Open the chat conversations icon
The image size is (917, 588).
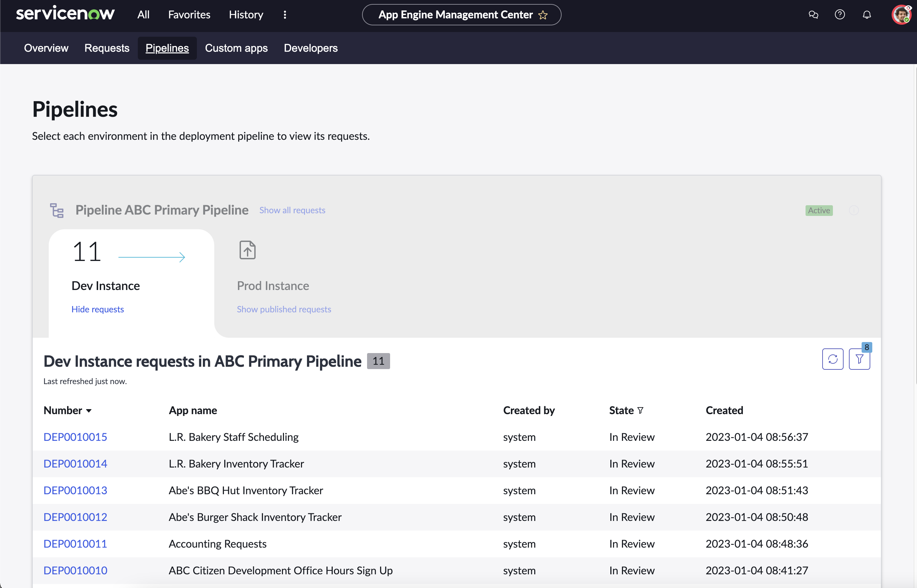coord(813,14)
